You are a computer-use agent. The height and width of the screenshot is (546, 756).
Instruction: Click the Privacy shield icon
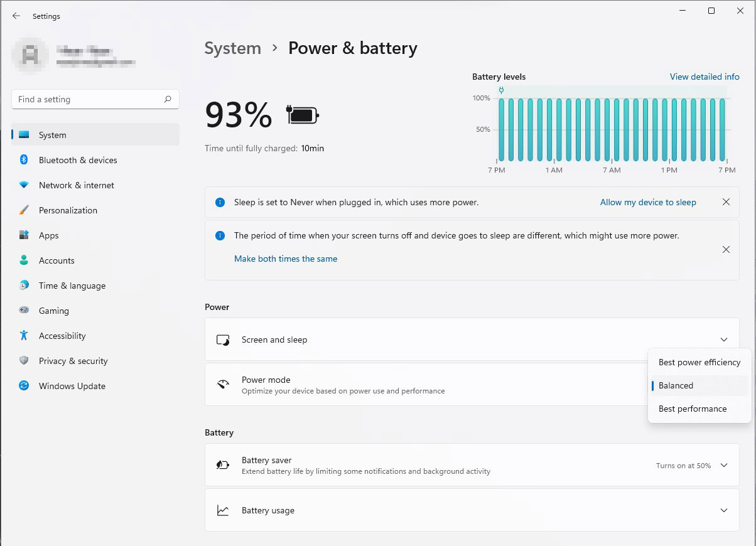pyautogui.click(x=24, y=361)
